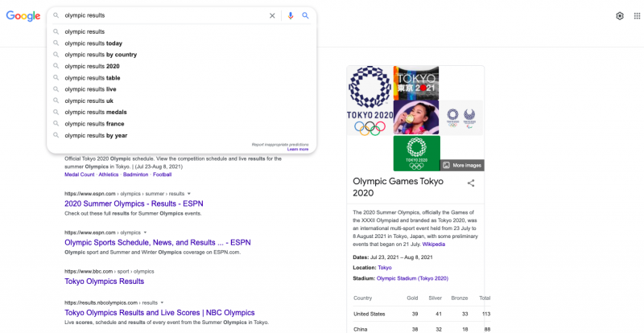This screenshot has width=644, height=333.
Task: Start voice search with the microphone icon
Action: (x=291, y=15)
